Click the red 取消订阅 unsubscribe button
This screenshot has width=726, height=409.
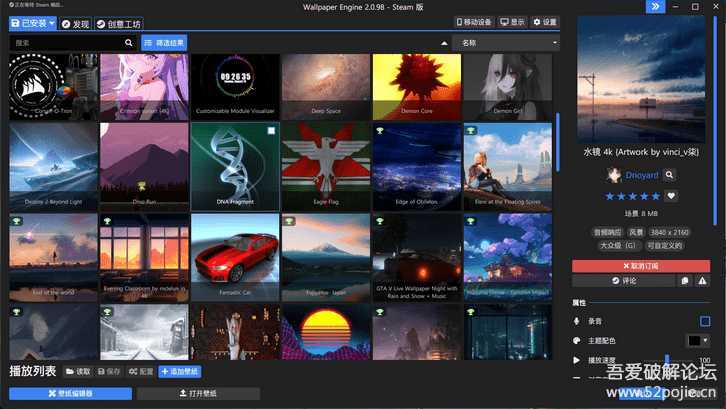coord(641,266)
